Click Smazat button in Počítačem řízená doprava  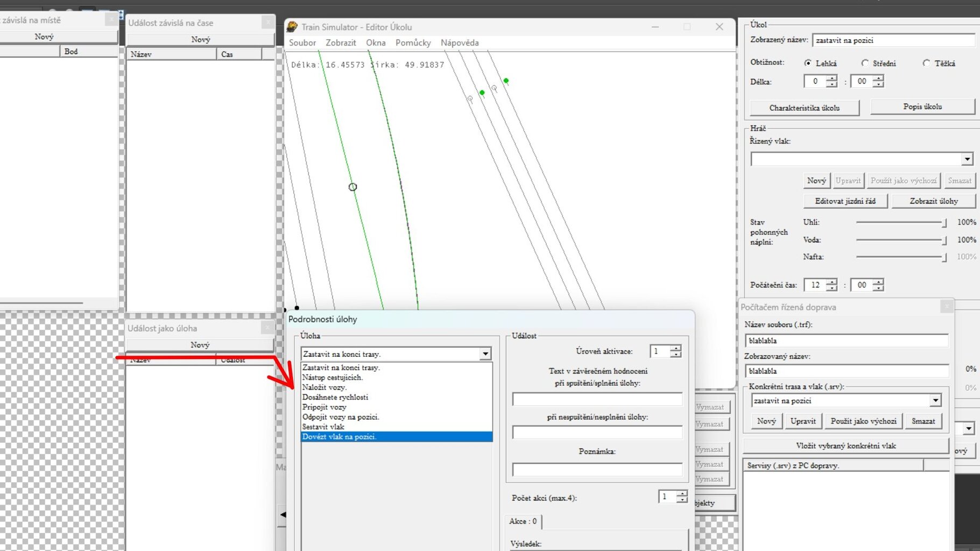pos(923,421)
